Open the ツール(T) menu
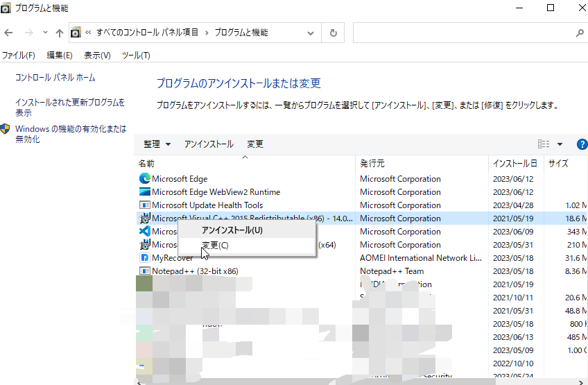Screen dimensions: 588x385 (x=136, y=55)
